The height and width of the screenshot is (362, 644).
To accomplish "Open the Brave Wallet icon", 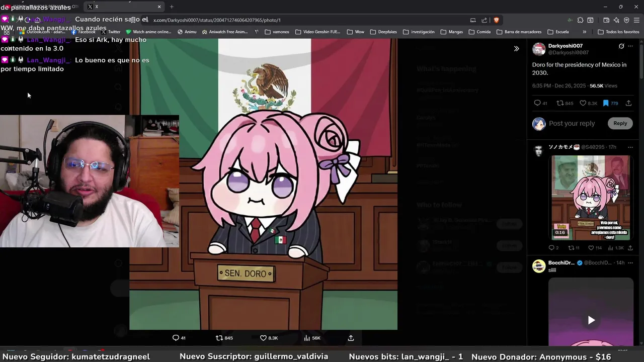I will pos(606,20).
